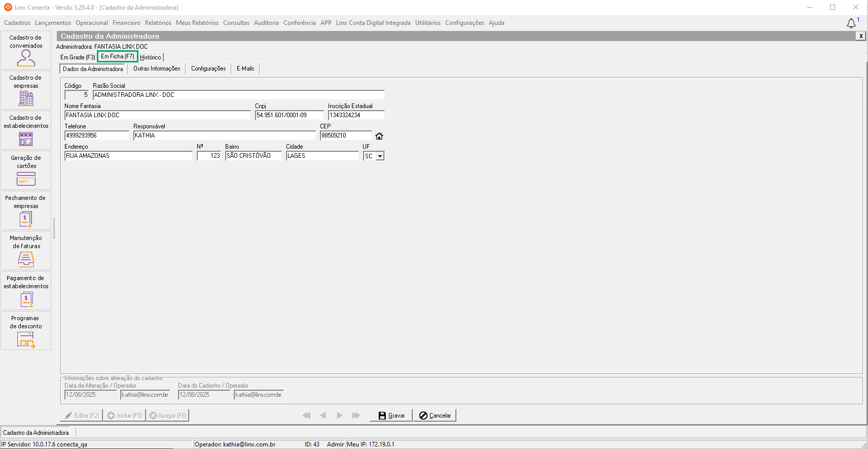Click the Nº address number field

coord(209,156)
